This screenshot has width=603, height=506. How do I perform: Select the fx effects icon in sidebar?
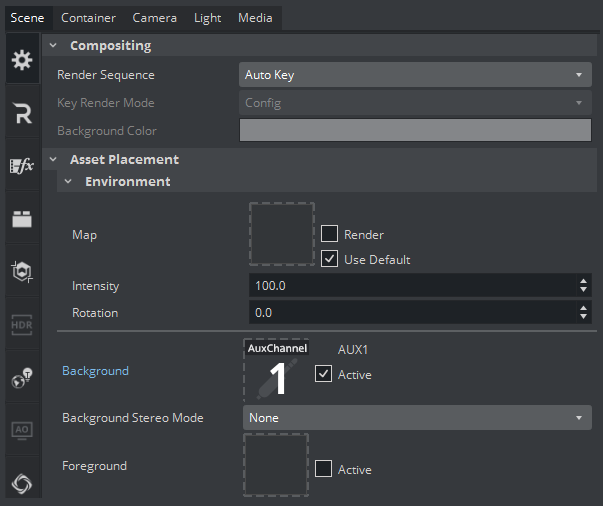21,167
